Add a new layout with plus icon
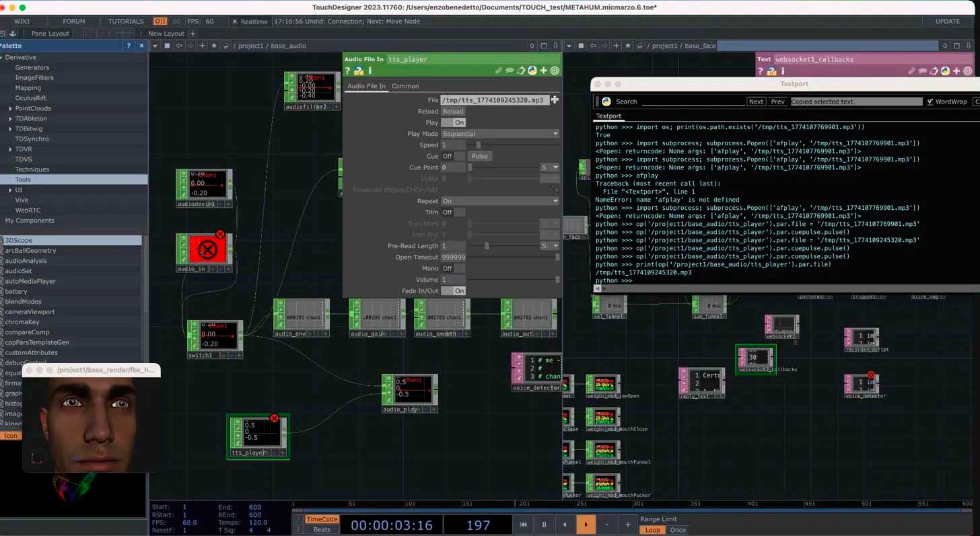980x536 pixels. [x=193, y=34]
